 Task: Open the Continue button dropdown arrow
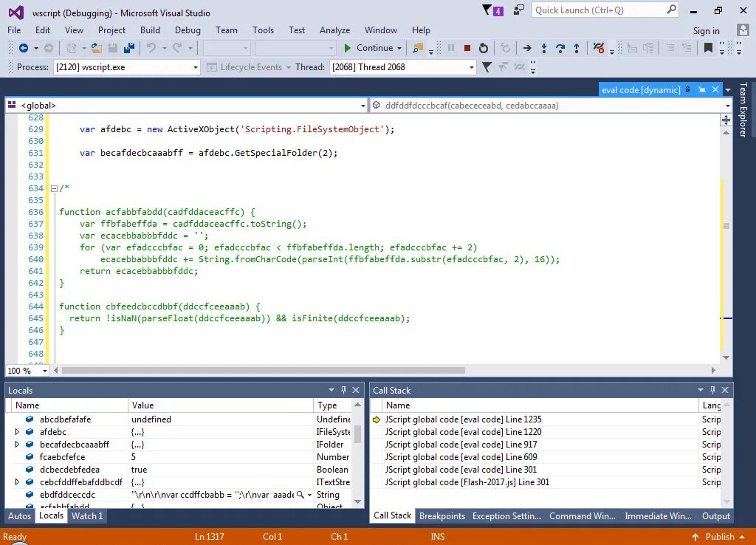tap(399, 48)
